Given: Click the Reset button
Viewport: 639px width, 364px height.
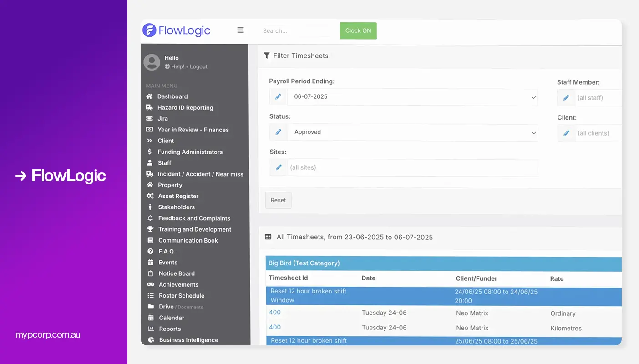Looking at the screenshot, I should pos(278,200).
